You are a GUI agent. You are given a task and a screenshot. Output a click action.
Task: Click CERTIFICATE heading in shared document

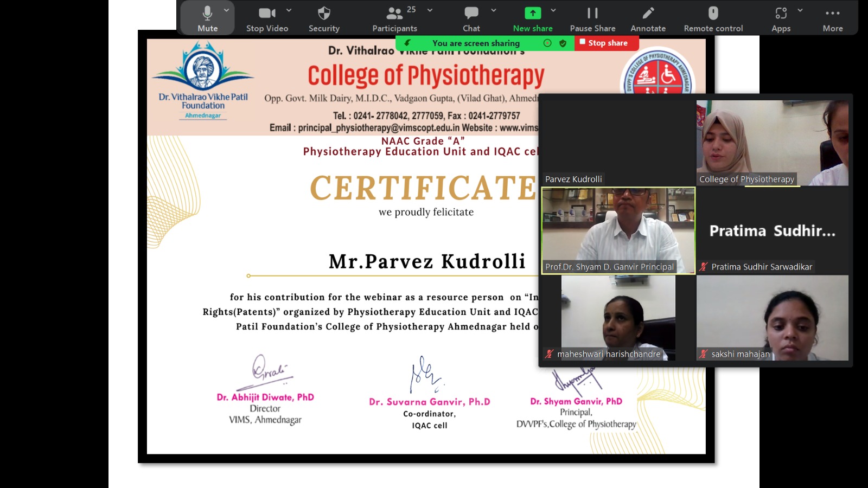(x=423, y=188)
